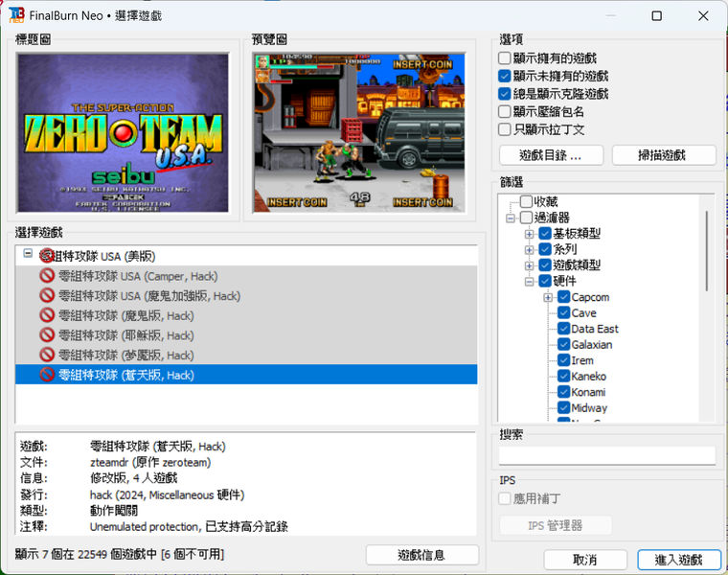Maximize the FinalBurn Neo window
This screenshot has width=728, height=575.
coord(656,15)
